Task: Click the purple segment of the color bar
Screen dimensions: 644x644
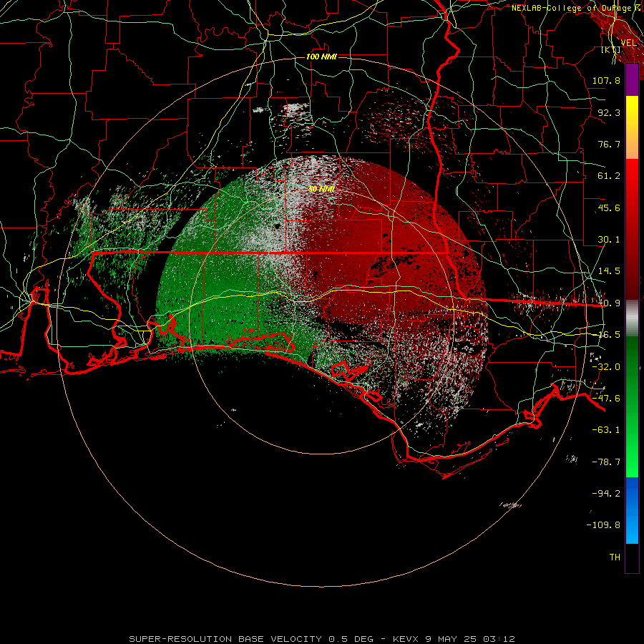Action: point(632,80)
